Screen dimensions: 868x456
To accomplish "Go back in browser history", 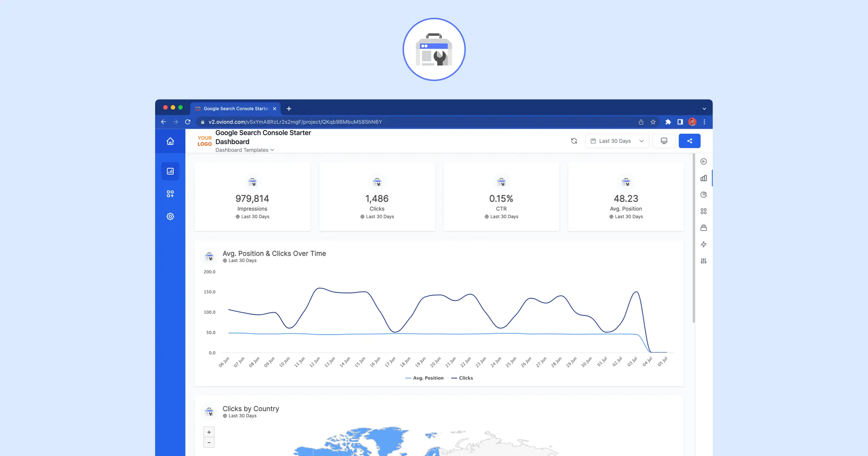I will point(163,122).
